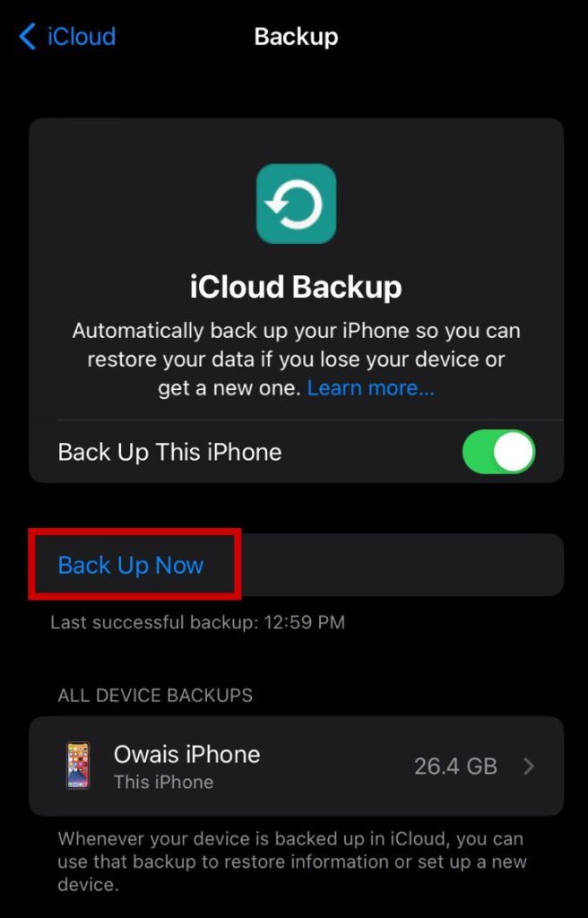Toggle the Back Up This iPhone switch
The height and width of the screenshot is (918, 588).
click(x=498, y=452)
